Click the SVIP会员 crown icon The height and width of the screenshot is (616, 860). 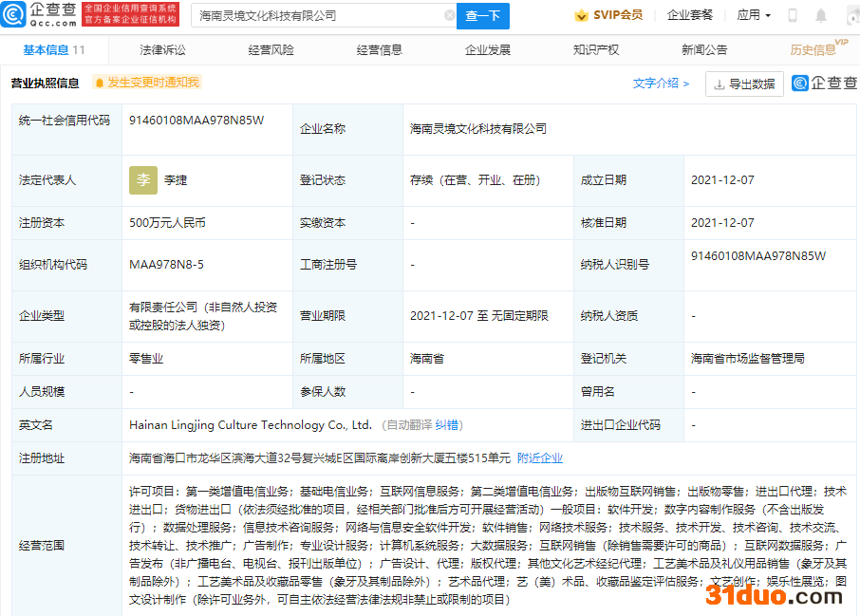581,16
